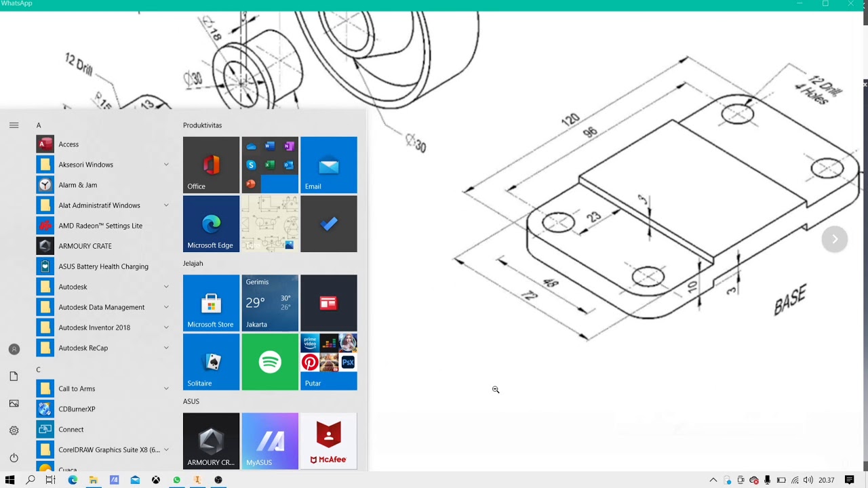The image size is (868, 488).
Task: Open Pictures from the Start sidebar
Action: [x=14, y=403]
